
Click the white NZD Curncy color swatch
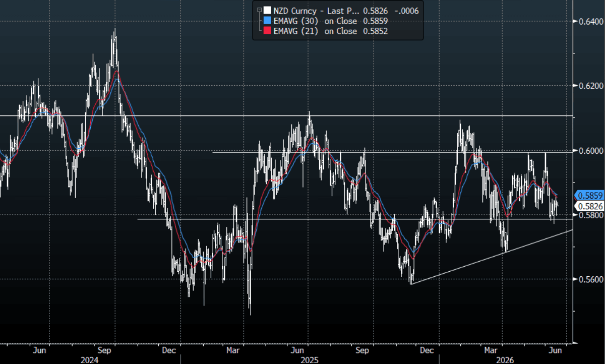click(267, 10)
